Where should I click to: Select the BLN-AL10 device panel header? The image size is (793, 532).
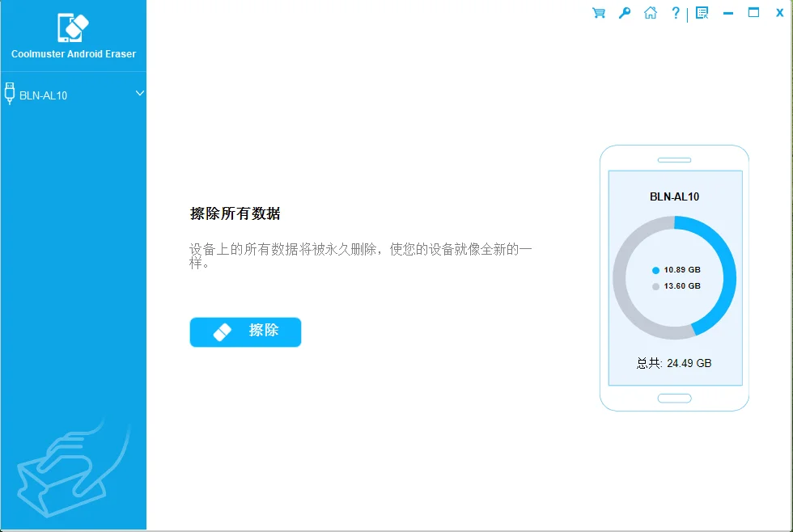pos(675,196)
